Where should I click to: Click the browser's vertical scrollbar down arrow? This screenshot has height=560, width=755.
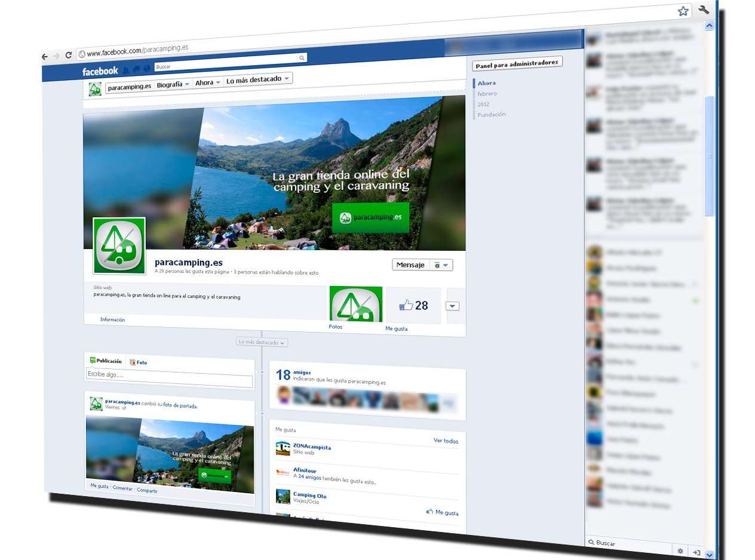coord(709,554)
